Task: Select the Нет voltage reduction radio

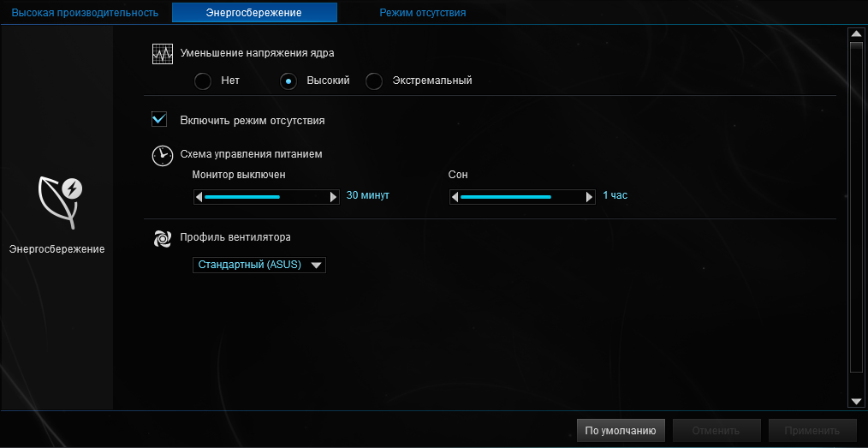Action: [x=203, y=81]
